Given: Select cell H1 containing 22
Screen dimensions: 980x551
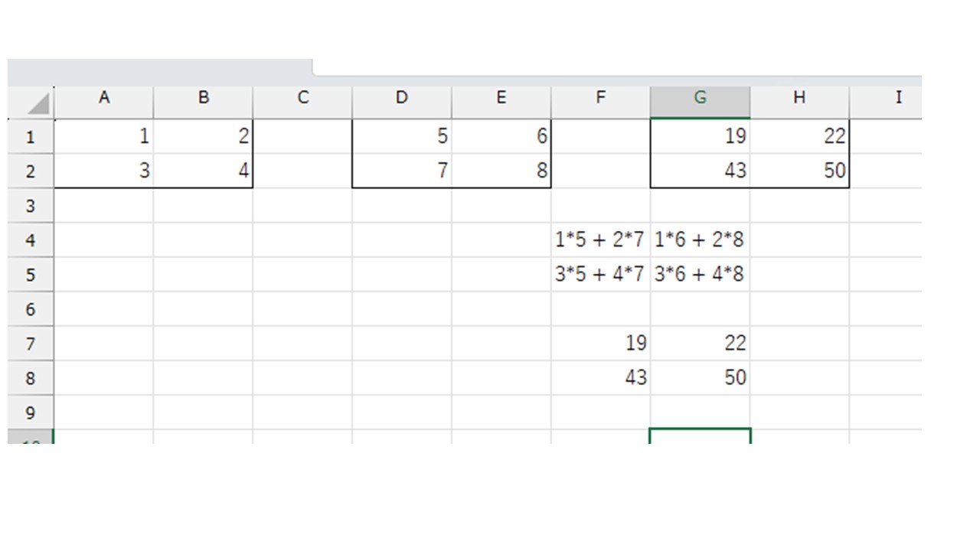Looking at the screenshot, I should coord(799,137).
